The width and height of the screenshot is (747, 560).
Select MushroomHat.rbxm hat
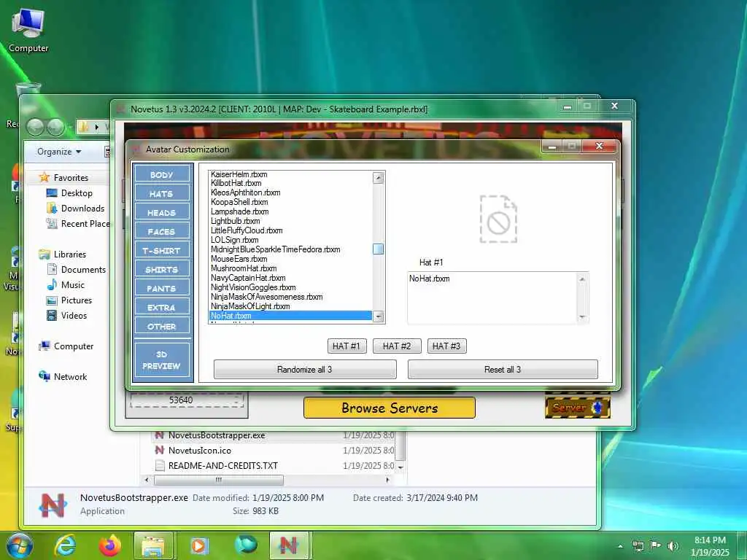pos(290,268)
